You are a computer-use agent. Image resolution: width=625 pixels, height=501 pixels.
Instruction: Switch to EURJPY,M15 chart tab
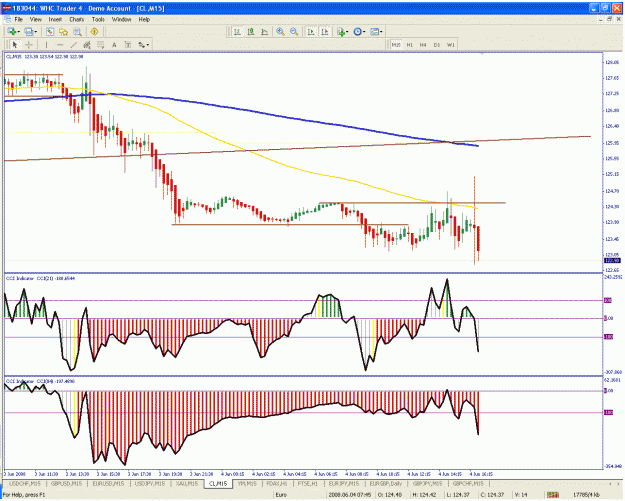point(344,483)
